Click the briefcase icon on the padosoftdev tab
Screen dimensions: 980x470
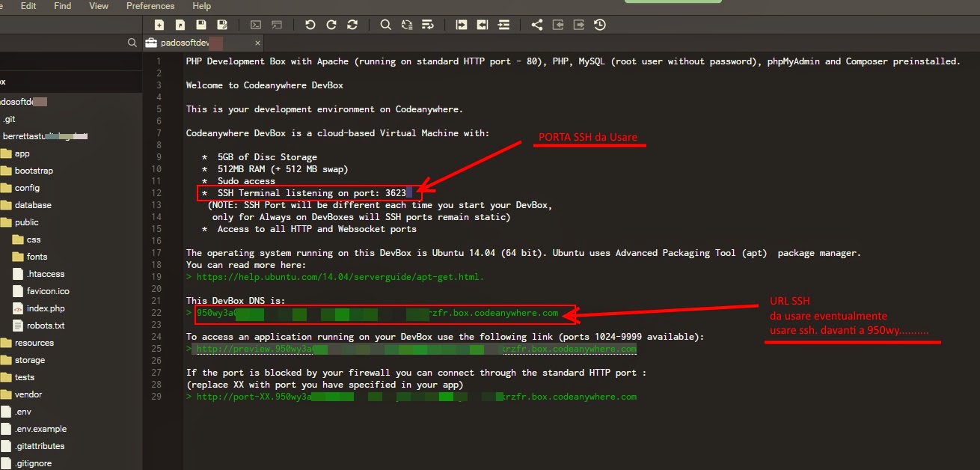pos(151,43)
